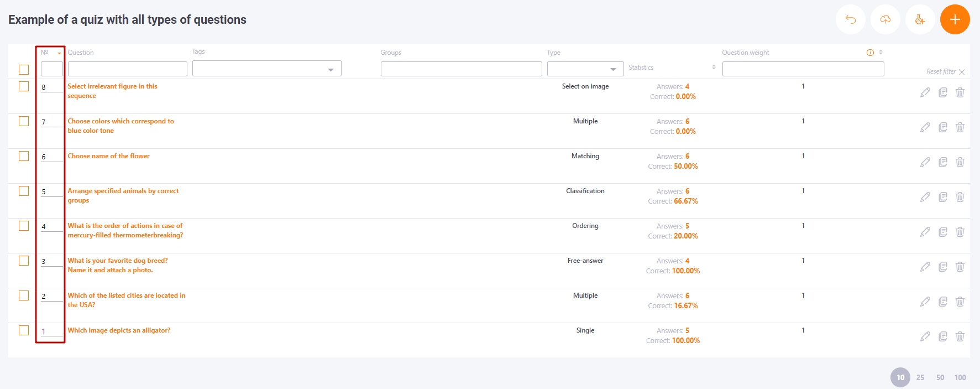
Task: Toggle the select-all checkbox in header
Action: click(24, 70)
